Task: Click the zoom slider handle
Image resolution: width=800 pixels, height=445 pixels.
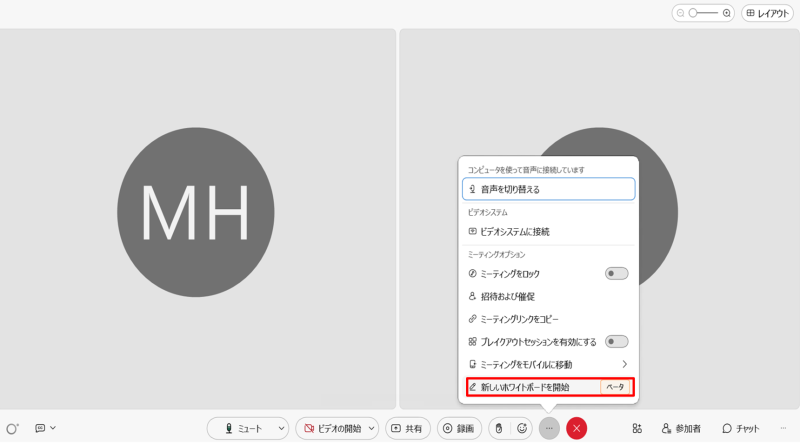Action: click(x=693, y=14)
